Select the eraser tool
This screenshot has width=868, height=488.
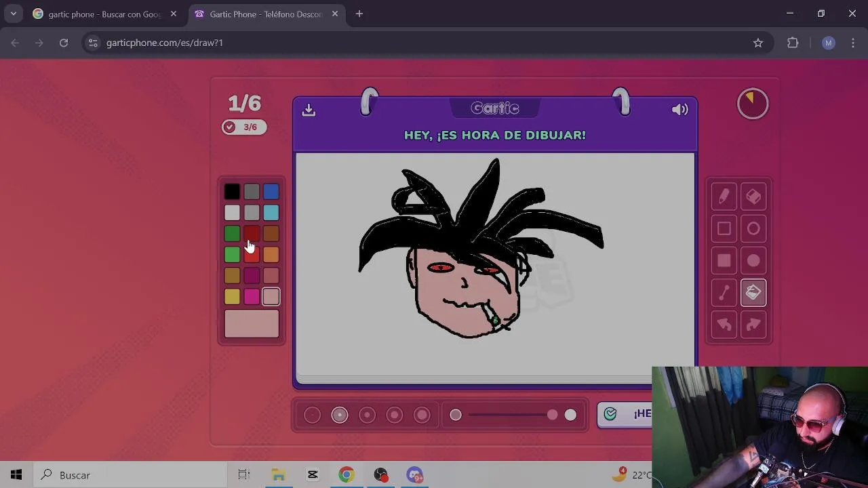pos(753,197)
